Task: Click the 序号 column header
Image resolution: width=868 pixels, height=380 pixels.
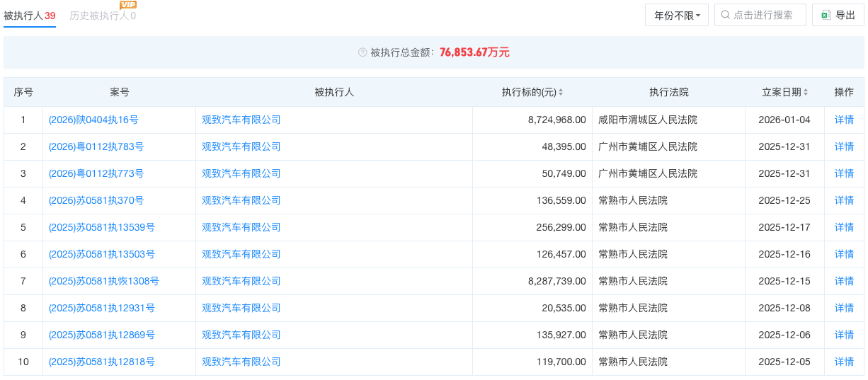Action: [x=23, y=93]
